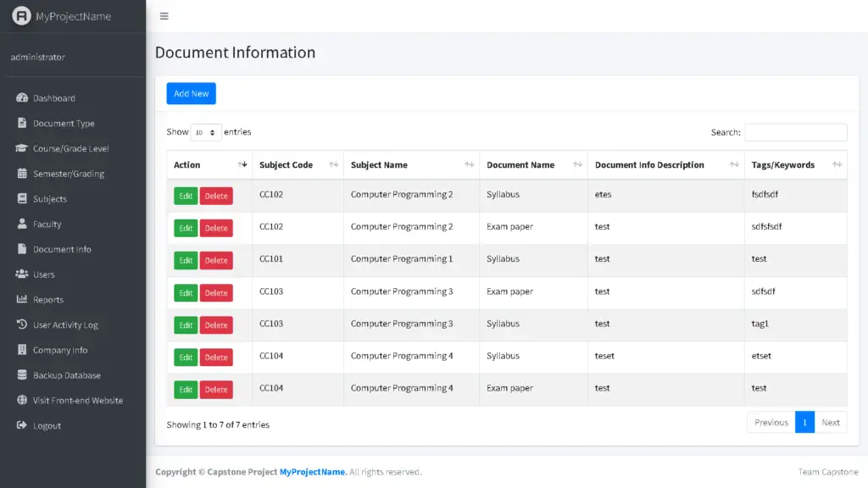Click the Add New button
Screen dimensions: 868x488
[190, 94]
